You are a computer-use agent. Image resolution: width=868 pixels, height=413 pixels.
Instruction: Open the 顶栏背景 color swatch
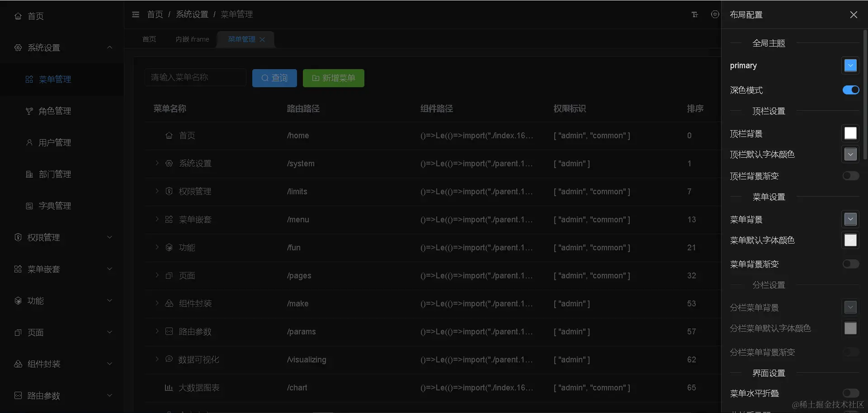[850, 133]
